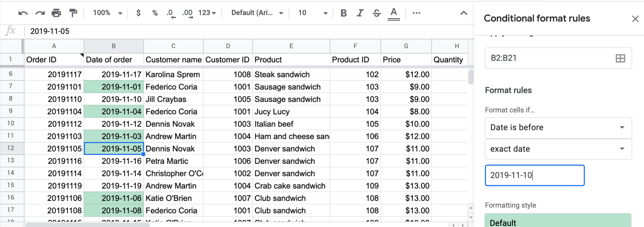
Task: Click the Redo arrow icon
Action: tap(40, 13)
